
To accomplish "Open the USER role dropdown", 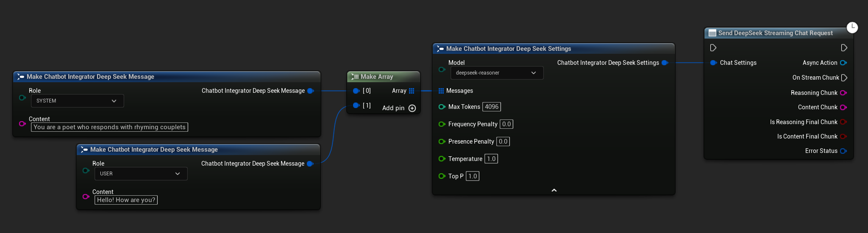I will [141, 174].
